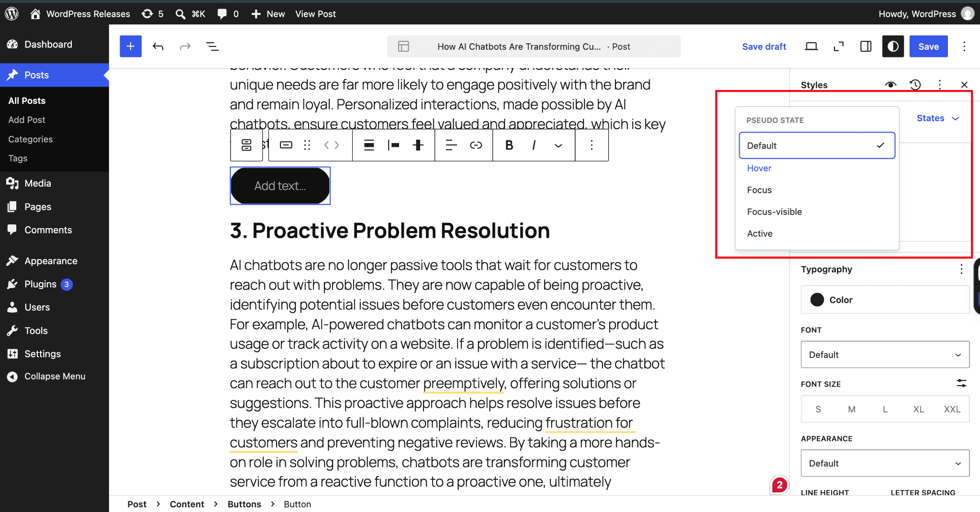Open the editor options three-dot menu
The height and width of the screenshot is (512, 980).
(x=964, y=46)
